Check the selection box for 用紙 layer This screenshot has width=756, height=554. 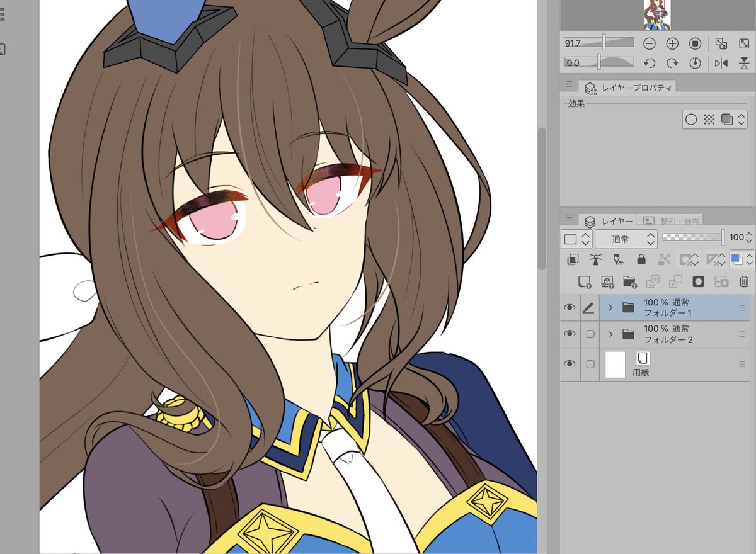point(590,364)
